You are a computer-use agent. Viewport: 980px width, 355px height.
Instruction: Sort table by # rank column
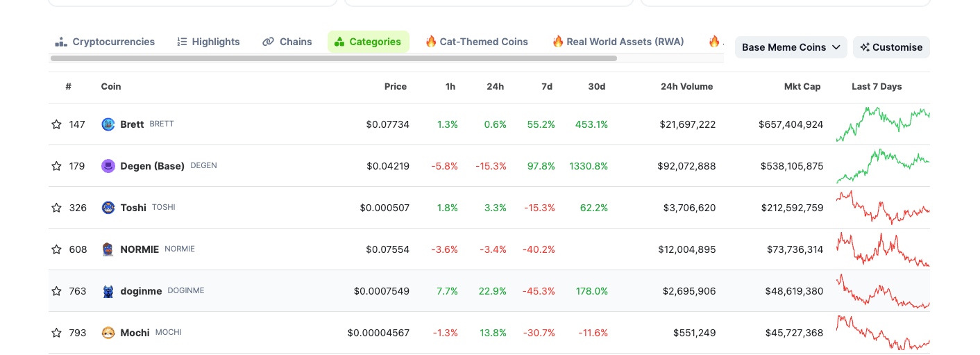pyautogui.click(x=69, y=87)
